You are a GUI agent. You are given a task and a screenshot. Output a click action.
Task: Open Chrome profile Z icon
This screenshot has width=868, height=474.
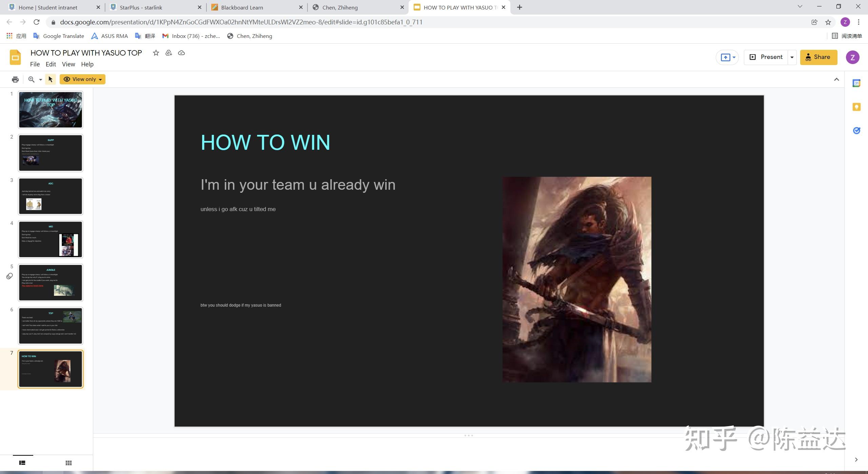pyautogui.click(x=845, y=22)
